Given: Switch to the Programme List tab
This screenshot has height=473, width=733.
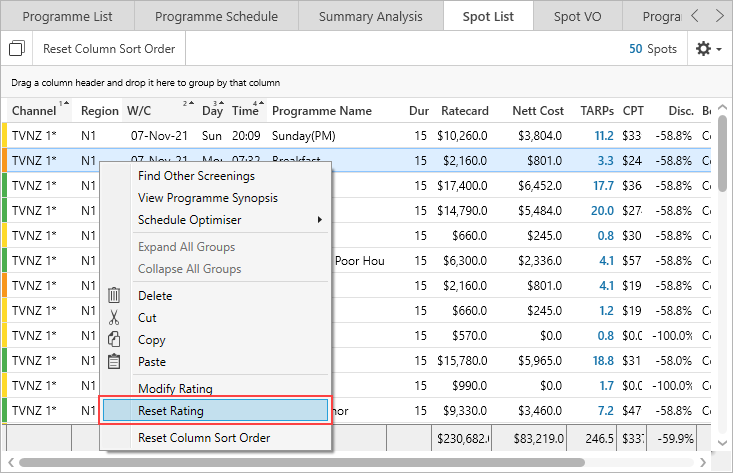Looking at the screenshot, I should 67,16.
